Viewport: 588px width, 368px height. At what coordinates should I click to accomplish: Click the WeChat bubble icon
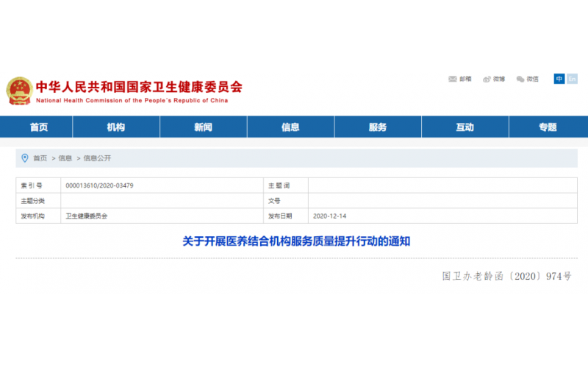click(x=520, y=79)
